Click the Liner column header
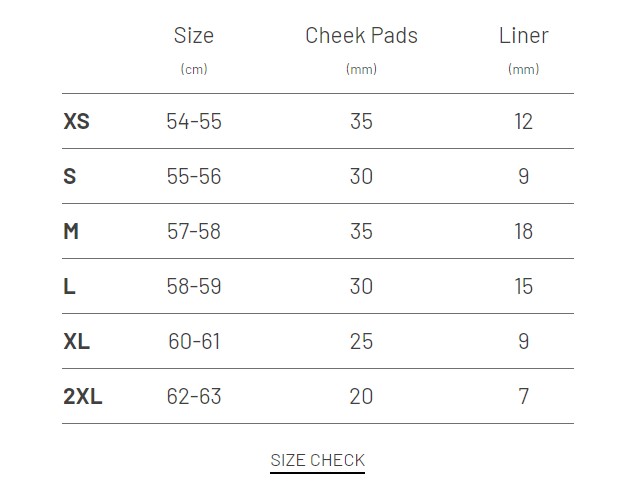The width and height of the screenshot is (636, 493). click(x=523, y=36)
